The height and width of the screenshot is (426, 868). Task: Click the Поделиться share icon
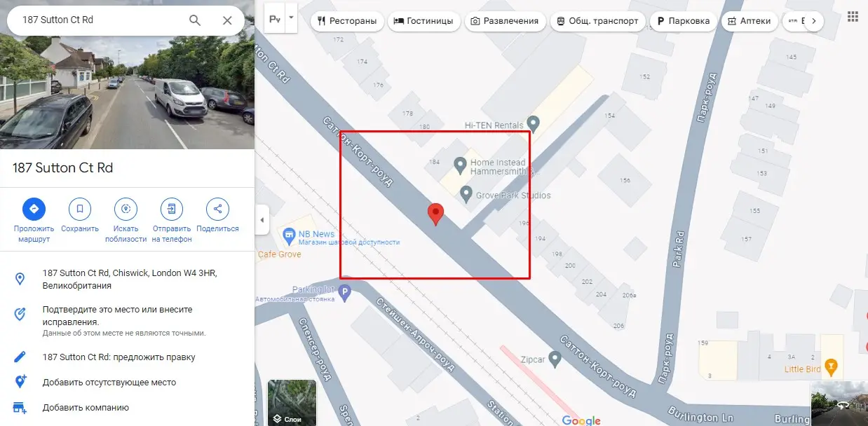point(218,208)
